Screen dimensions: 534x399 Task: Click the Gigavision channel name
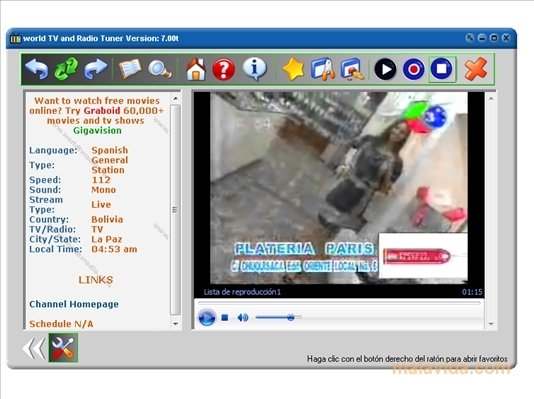pyautogui.click(x=97, y=131)
